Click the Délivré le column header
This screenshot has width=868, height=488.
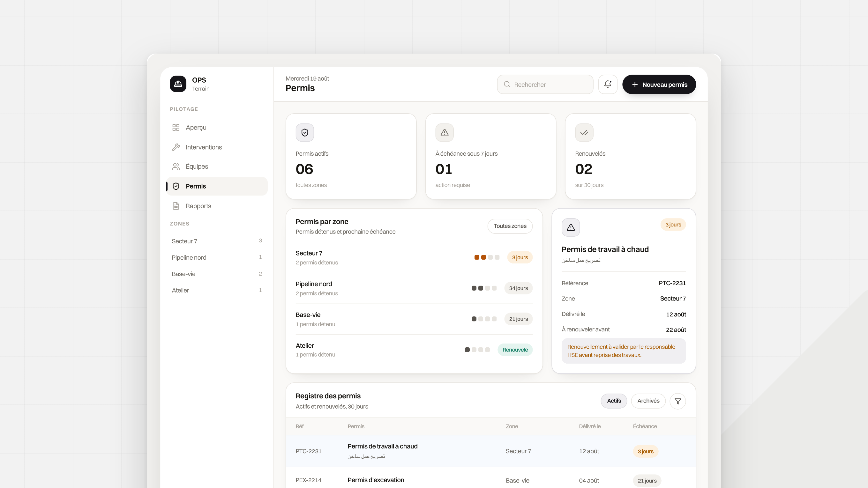coord(590,426)
